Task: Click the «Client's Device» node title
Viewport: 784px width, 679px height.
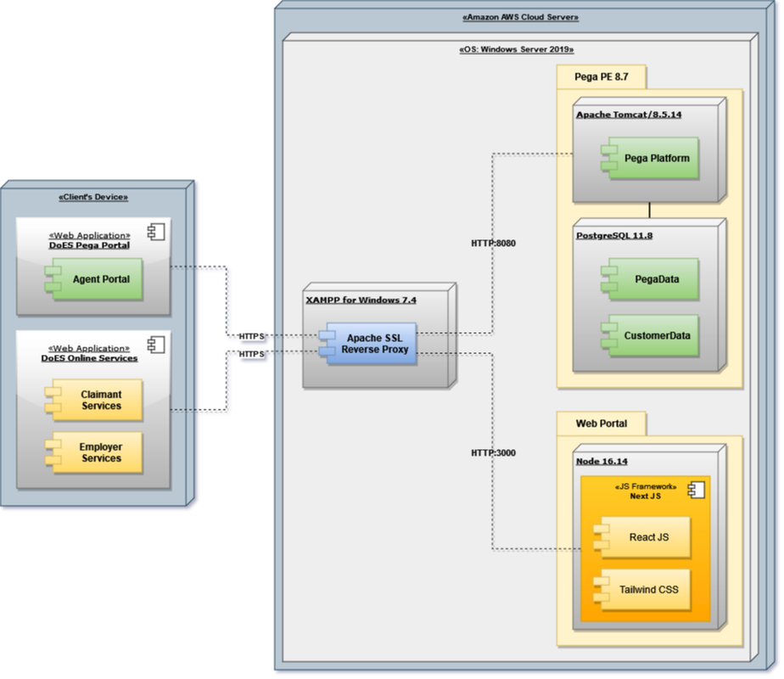Action: pyautogui.click(x=93, y=197)
